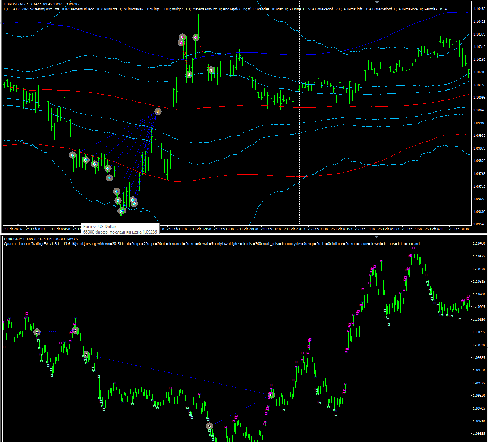491x448 pixels.
Task: Click the '65000 баров' tooltip line
Action: pyautogui.click(x=120, y=232)
